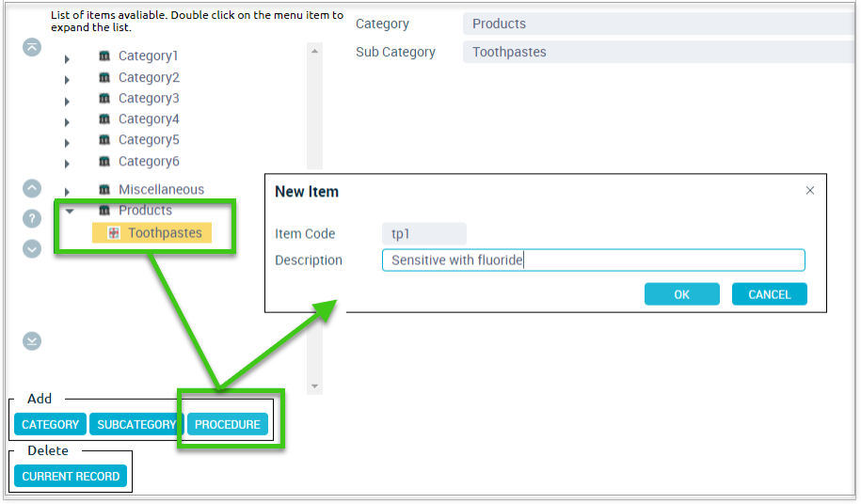The image size is (861, 504).
Task: Click OK in New Item dialog
Action: pyautogui.click(x=682, y=294)
